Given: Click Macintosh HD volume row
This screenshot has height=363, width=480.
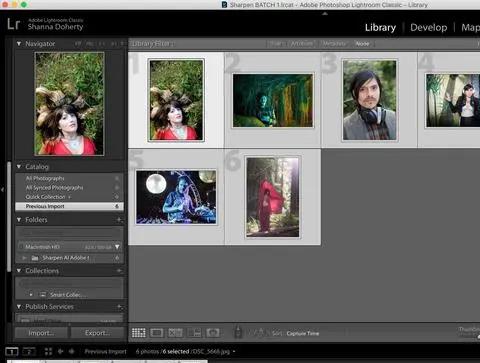Looking at the screenshot, I should (x=69, y=247).
